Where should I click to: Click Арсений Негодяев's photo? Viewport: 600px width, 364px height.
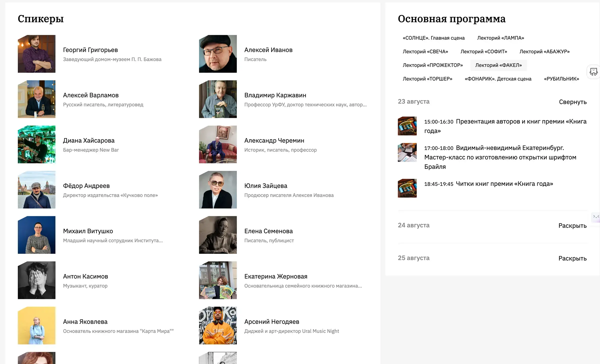tap(218, 325)
